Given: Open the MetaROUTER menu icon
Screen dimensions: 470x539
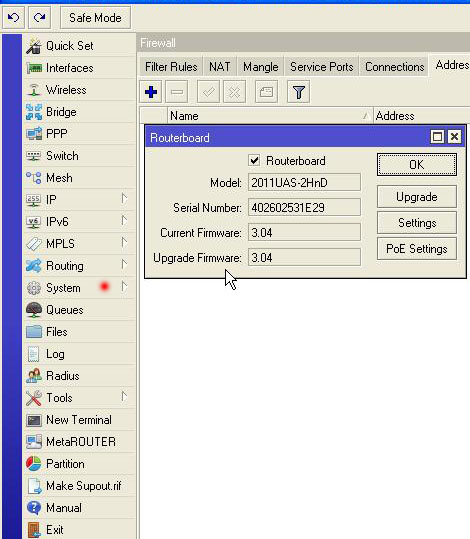Looking at the screenshot, I should coord(34,442).
